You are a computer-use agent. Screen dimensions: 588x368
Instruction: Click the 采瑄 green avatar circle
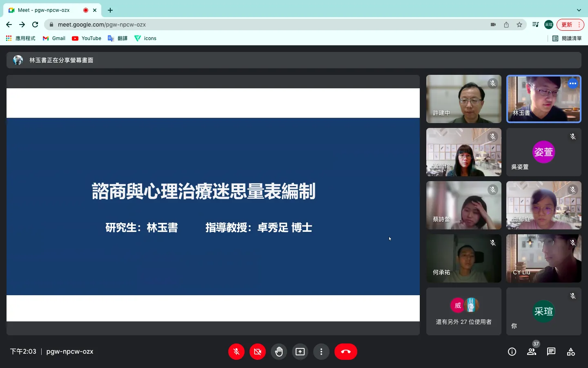pos(544,312)
